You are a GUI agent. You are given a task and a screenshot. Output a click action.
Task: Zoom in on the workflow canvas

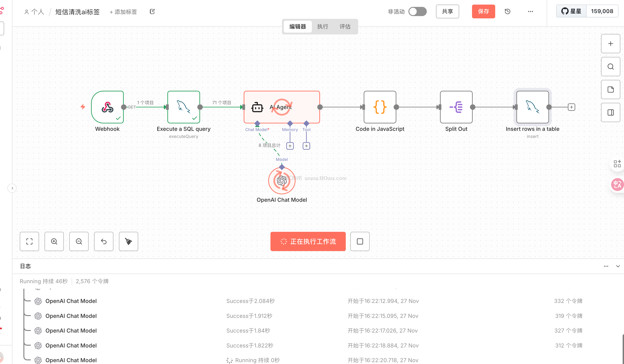click(x=54, y=241)
